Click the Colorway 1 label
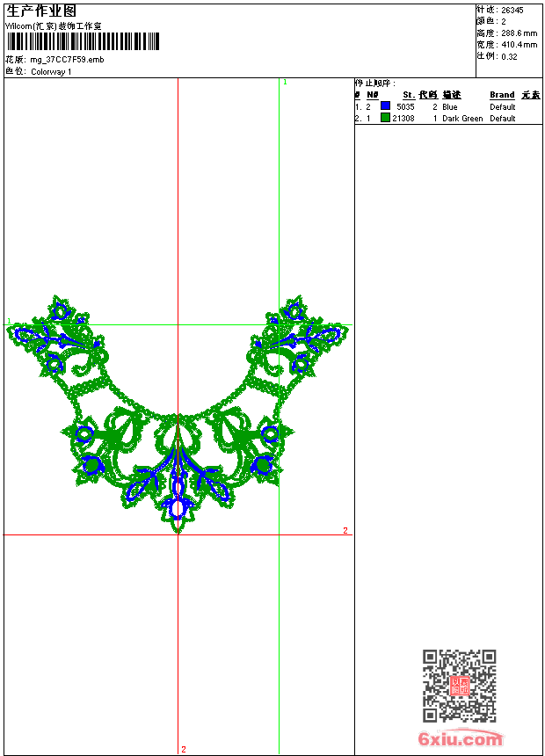 point(51,72)
